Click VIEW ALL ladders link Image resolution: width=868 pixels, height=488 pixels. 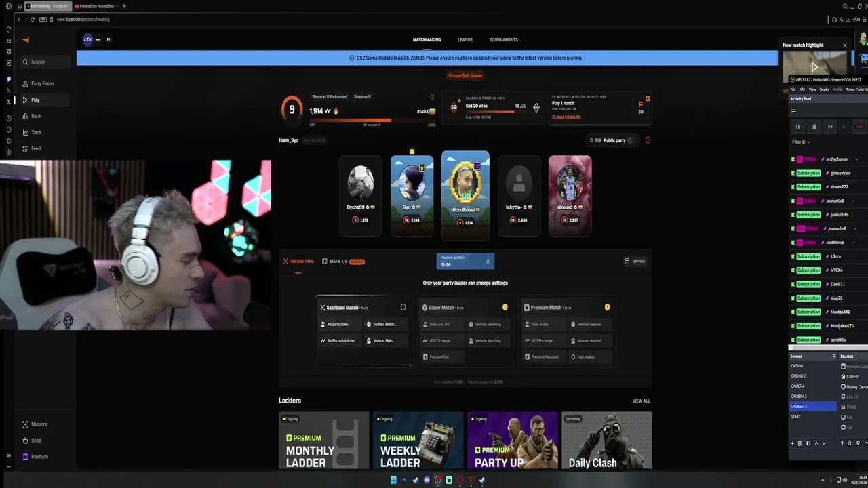pos(641,401)
